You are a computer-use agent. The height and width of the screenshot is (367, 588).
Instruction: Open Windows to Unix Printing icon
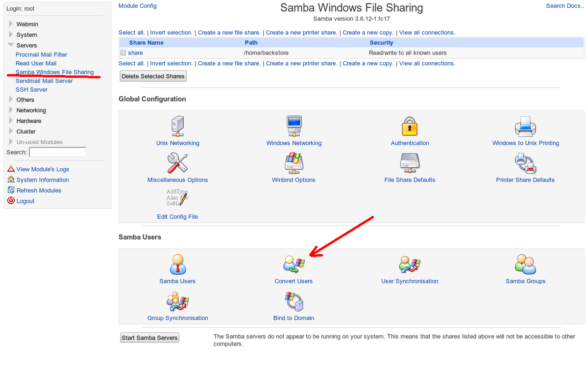(x=525, y=126)
